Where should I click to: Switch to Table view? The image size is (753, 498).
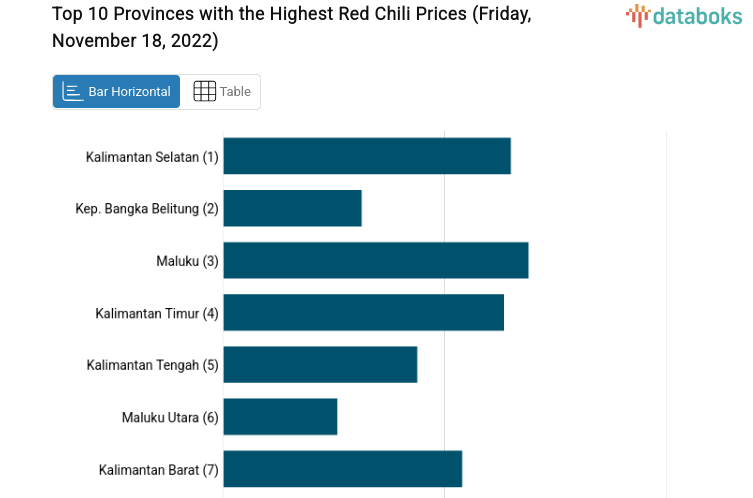[222, 92]
